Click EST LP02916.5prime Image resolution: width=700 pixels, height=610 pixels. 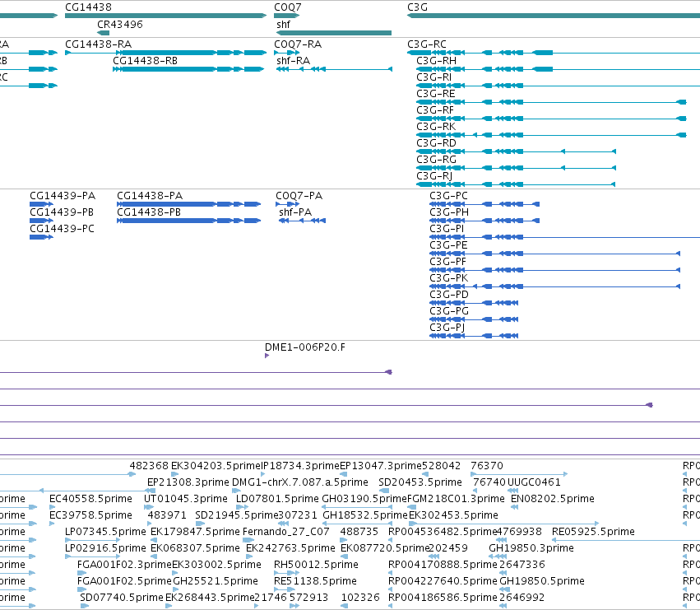[105, 548]
